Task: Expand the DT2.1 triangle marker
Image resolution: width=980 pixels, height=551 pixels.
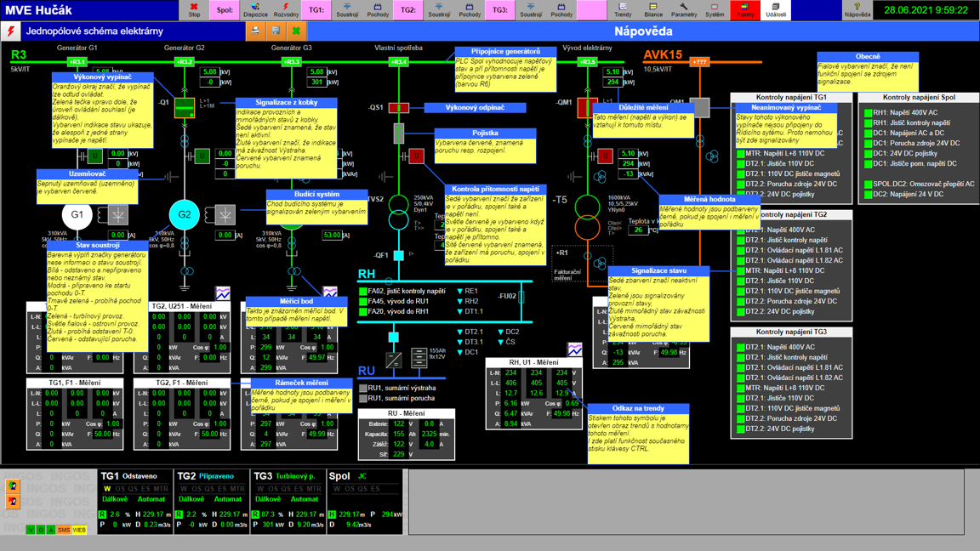Action: tap(460, 332)
